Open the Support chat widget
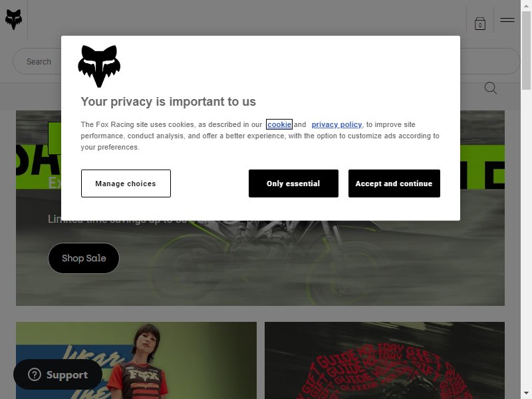This screenshot has height=399, width=532. (x=58, y=374)
